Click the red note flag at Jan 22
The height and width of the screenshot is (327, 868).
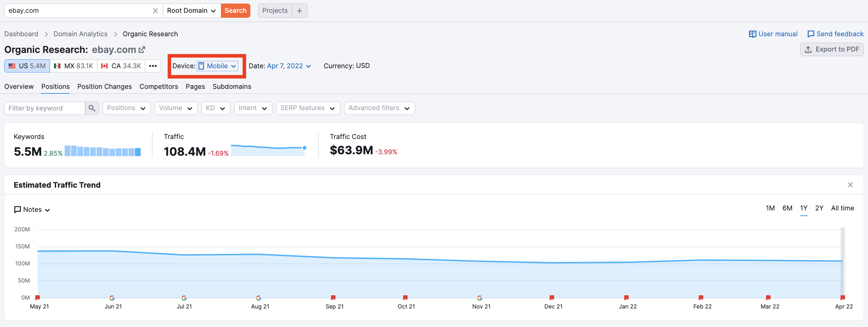tap(626, 297)
